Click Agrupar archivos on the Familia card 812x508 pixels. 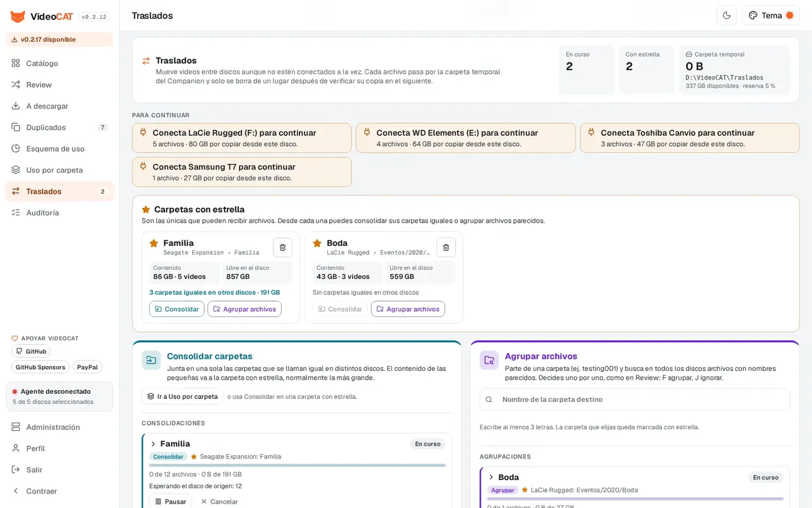[244, 309]
